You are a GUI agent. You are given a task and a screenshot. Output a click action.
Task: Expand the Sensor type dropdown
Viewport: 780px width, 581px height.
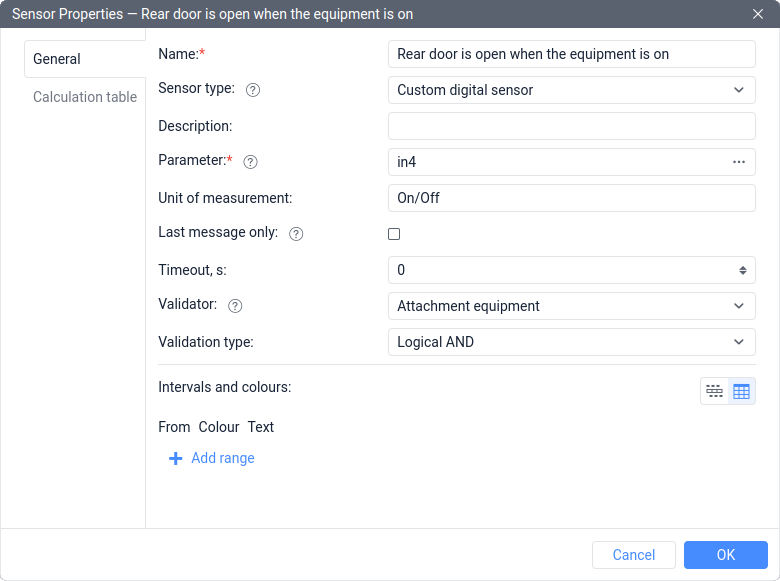pyautogui.click(x=571, y=90)
